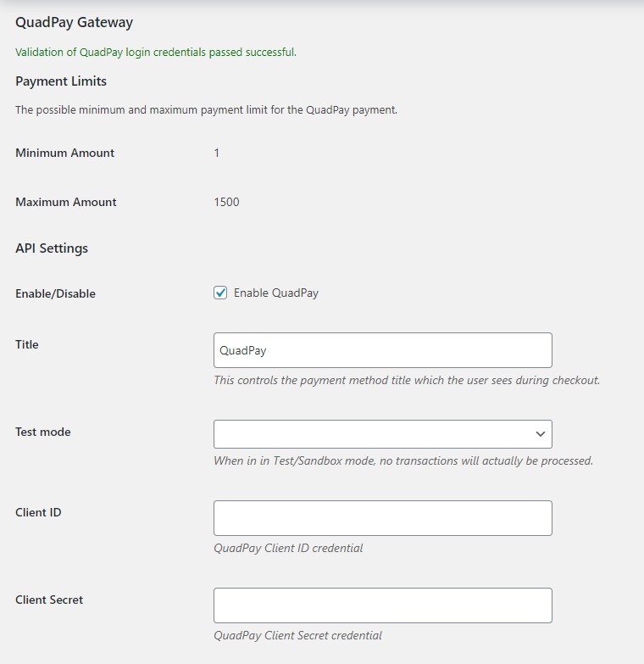Viewport: 644px width, 664px height.
Task: Click the 'Client Secret' field label
Action: click(49, 600)
